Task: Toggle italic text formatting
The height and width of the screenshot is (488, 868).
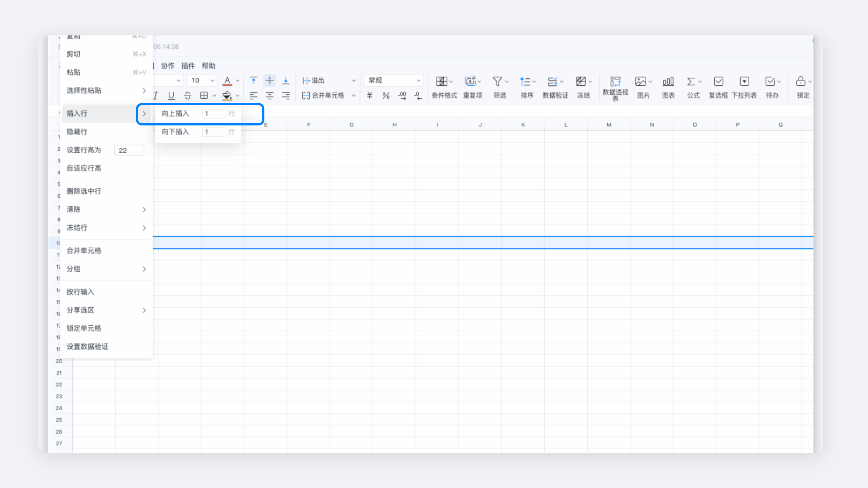Action: point(156,96)
